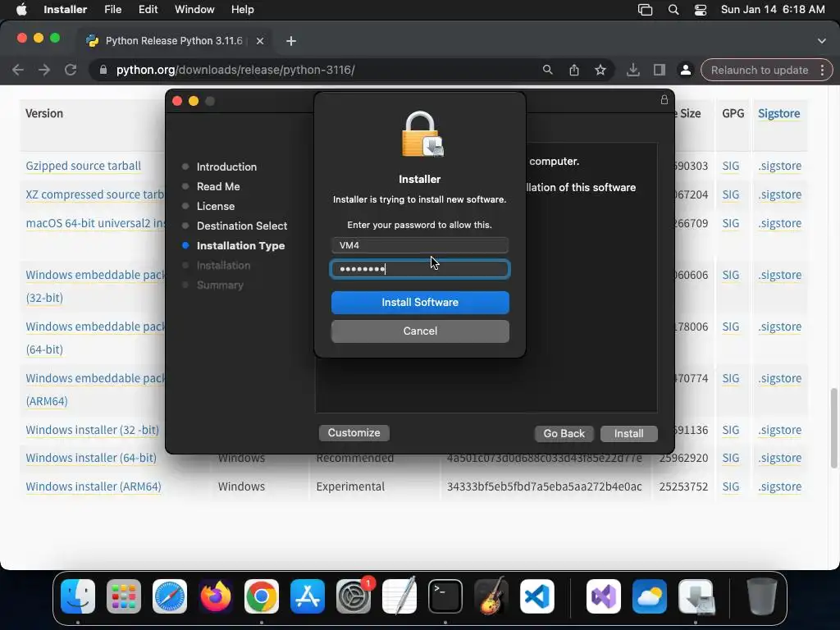Click Chrome's back arrow
Screen dimensions: 840x630
(x=18, y=71)
